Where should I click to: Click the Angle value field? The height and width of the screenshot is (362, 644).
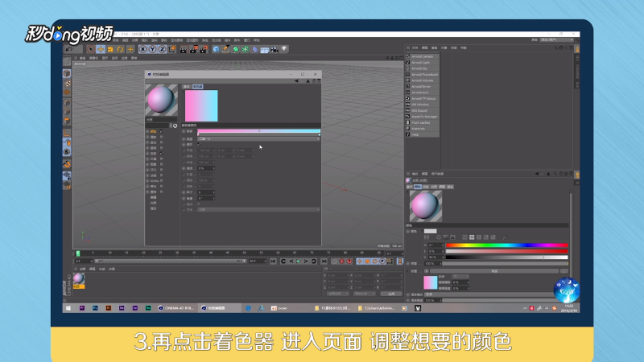tap(206, 198)
